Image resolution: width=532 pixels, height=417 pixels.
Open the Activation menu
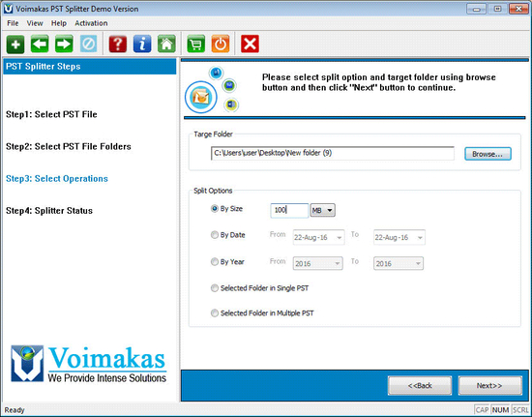click(x=91, y=23)
